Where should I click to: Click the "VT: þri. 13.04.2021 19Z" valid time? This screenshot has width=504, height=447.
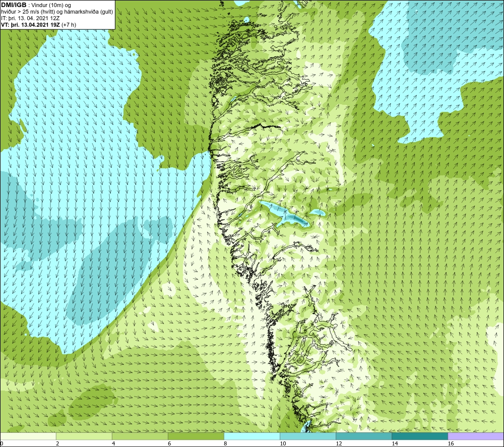(x=31, y=25)
